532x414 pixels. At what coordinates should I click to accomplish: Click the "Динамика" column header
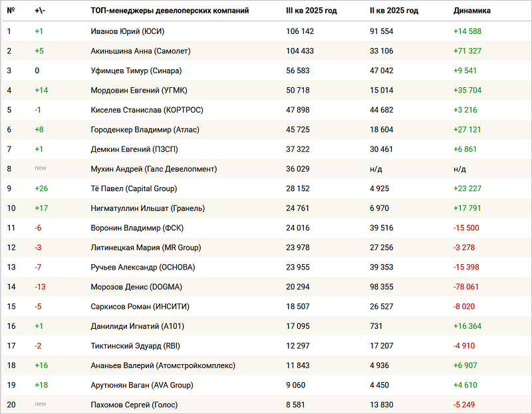click(472, 11)
